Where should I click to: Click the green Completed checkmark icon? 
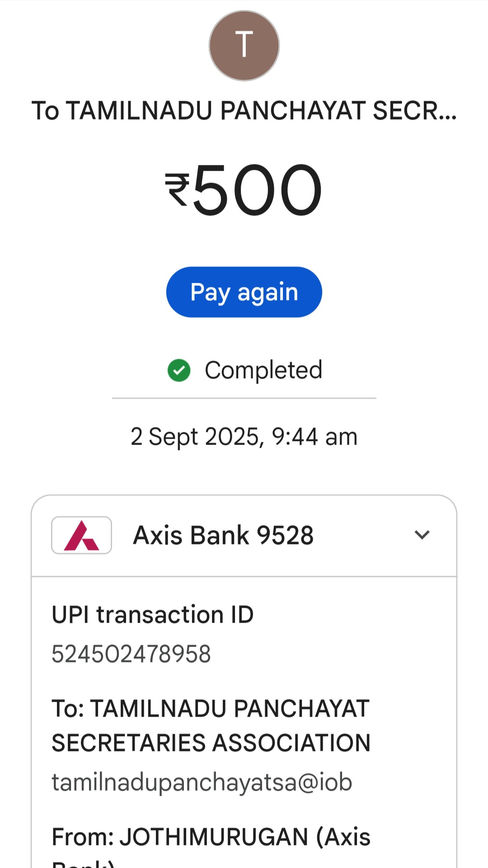(179, 371)
